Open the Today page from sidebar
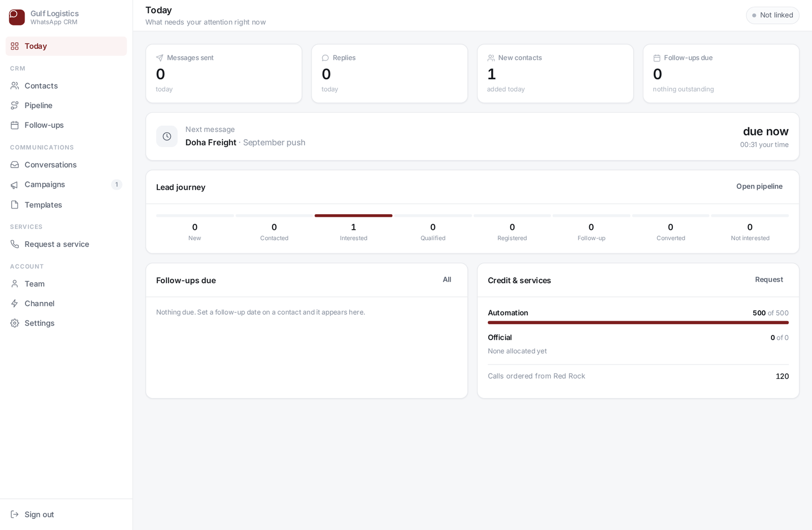This screenshot has height=530, width=812. (66, 46)
